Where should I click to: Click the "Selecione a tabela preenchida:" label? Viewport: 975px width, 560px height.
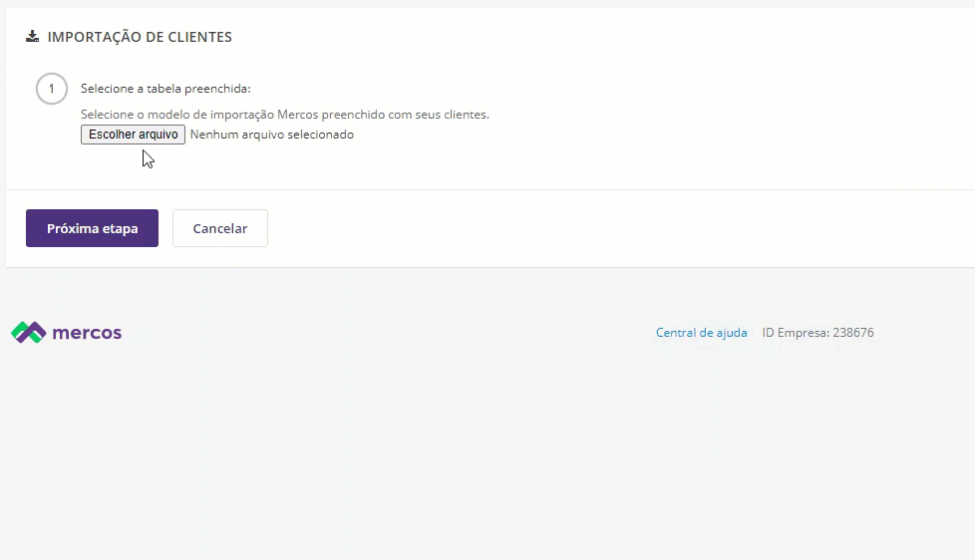click(165, 89)
